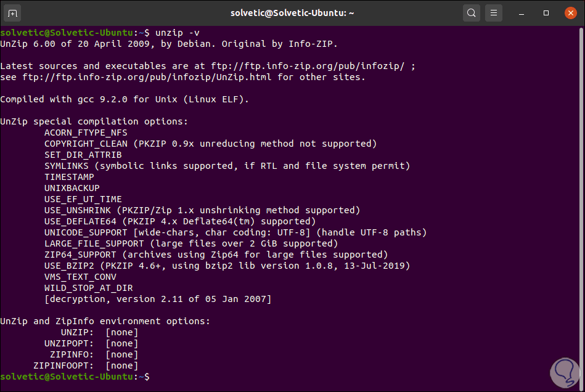Viewport: 585px width, 392px height.
Task: Open a new terminal tab
Action: [13, 13]
